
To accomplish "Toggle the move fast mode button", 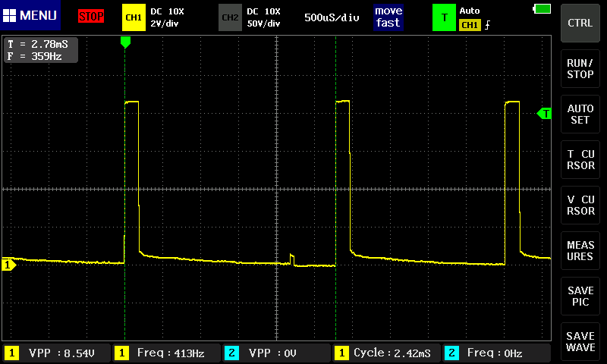I will point(388,17).
